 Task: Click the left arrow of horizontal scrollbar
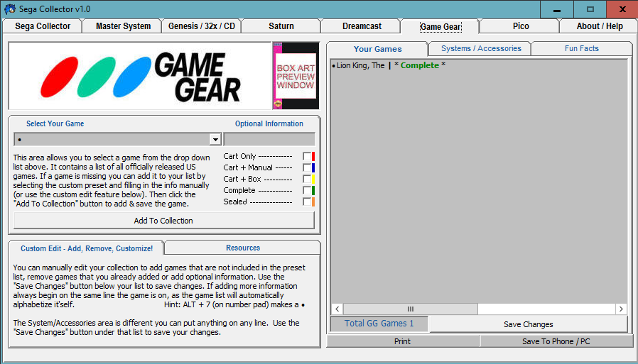pyautogui.click(x=337, y=309)
